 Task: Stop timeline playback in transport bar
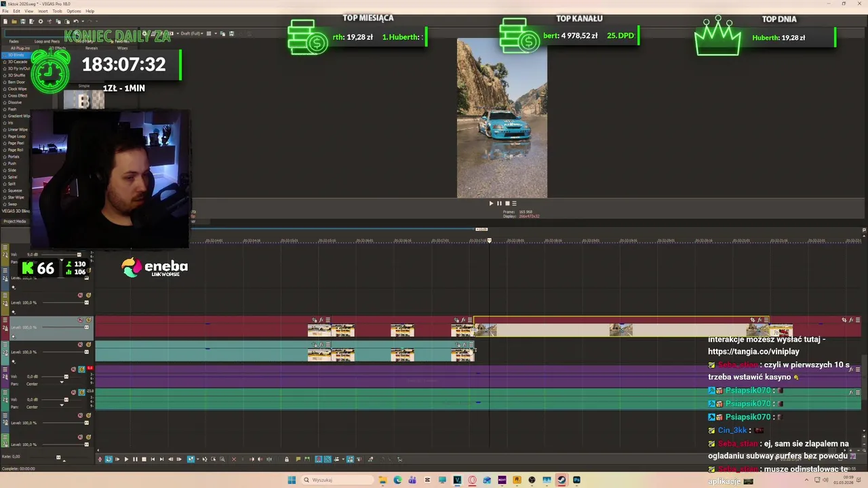coord(144,460)
